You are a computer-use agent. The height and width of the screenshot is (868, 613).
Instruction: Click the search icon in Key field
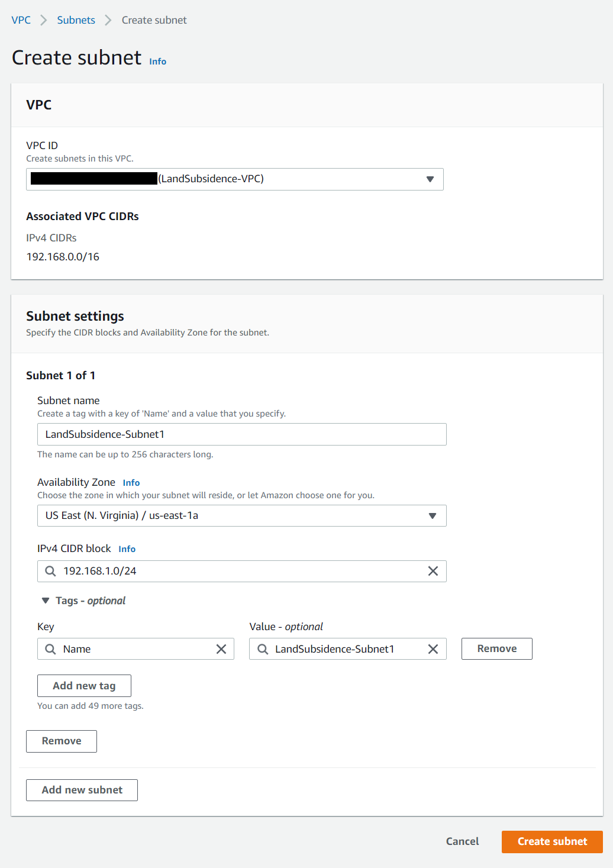51,649
